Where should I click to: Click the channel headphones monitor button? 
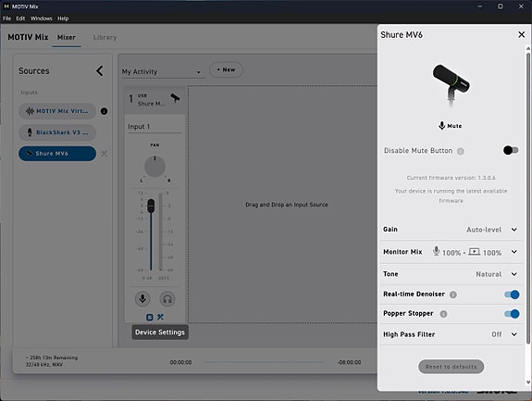167,299
